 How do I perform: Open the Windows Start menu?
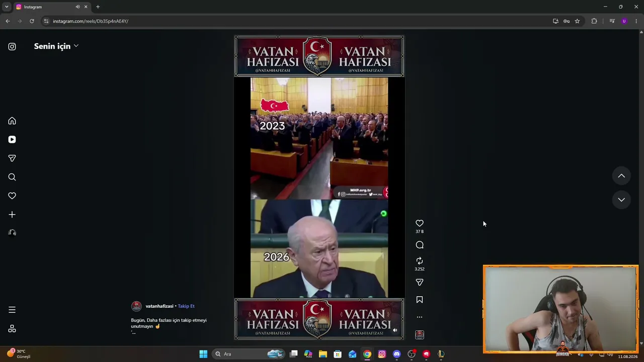point(203,354)
